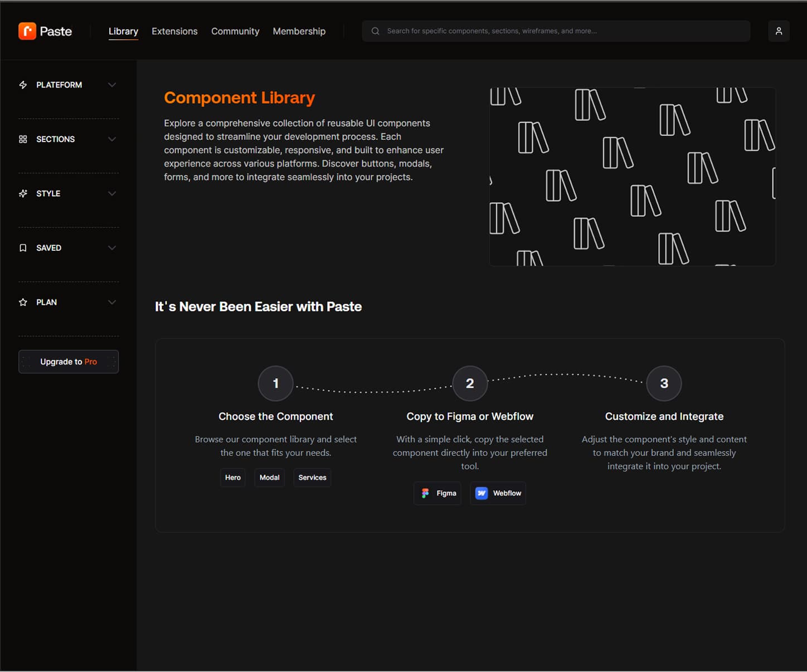This screenshot has height=672, width=807.
Task: Go to the Membership tab
Action: tap(299, 31)
